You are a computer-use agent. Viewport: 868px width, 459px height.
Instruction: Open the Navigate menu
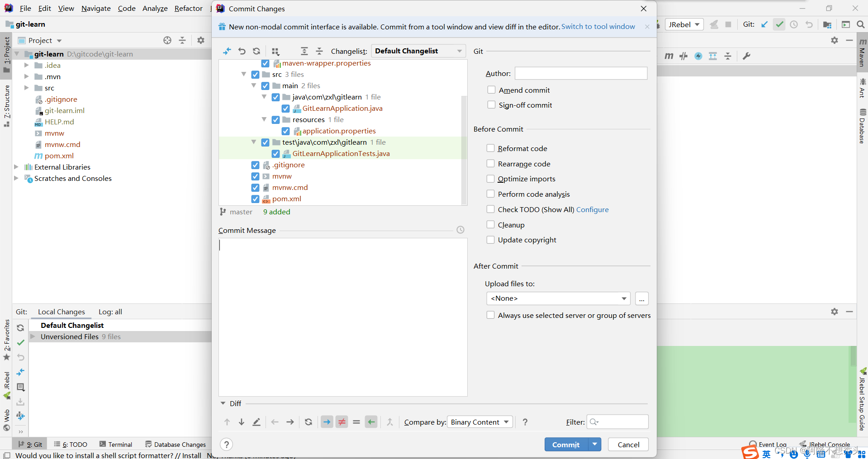[x=96, y=8]
